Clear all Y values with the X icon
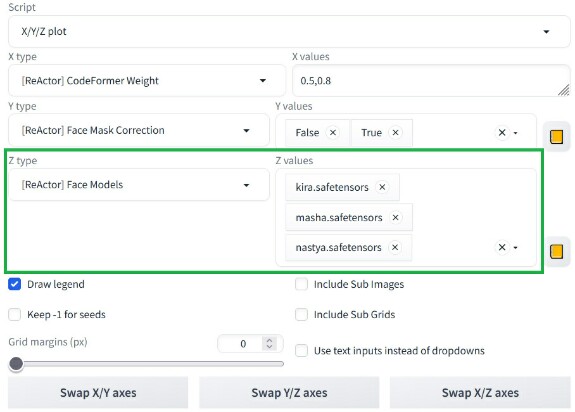Image resolution: width=575 pixels, height=412 pixels. pyautogui.click(x=502, y=132)
